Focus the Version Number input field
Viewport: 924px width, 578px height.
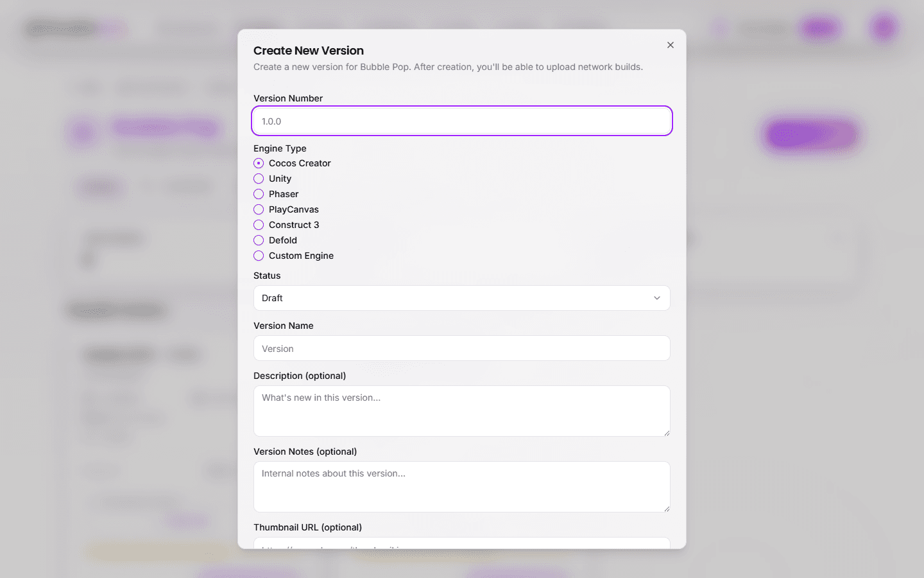point(461,121)
